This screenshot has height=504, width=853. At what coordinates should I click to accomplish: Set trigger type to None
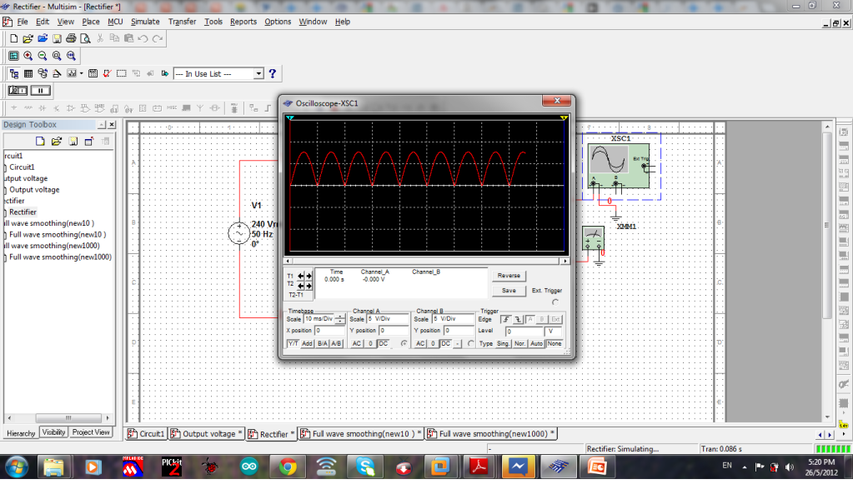coord(554,343)
